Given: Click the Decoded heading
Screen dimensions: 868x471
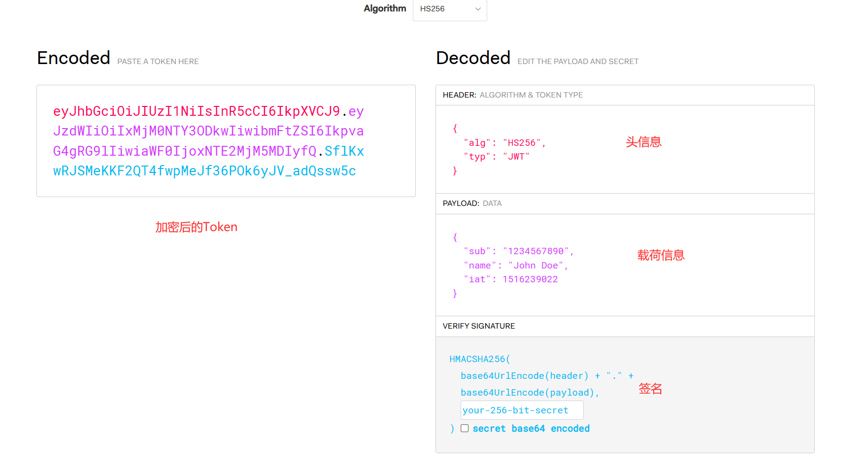Looking at the screenshot, I should [473, 58].
